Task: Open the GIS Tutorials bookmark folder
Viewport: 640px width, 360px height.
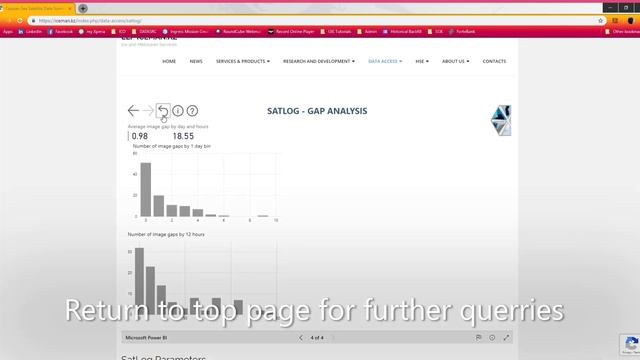Action: [336, 31]
